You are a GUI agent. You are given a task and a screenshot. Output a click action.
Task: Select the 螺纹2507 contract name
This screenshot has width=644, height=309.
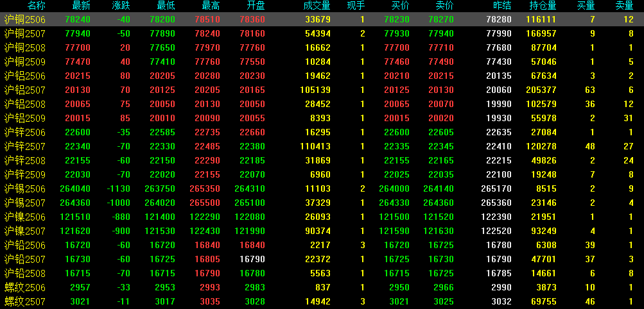[x=24, y=301]
